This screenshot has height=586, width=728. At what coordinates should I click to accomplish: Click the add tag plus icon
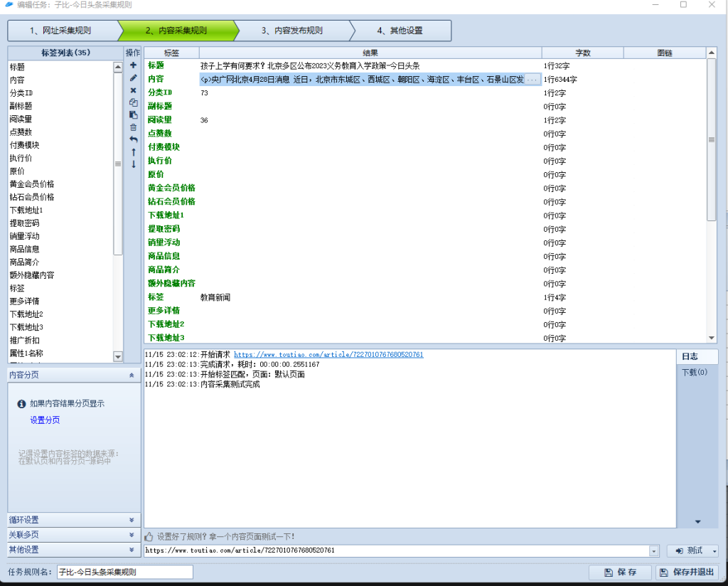click(x=133, y=65)
